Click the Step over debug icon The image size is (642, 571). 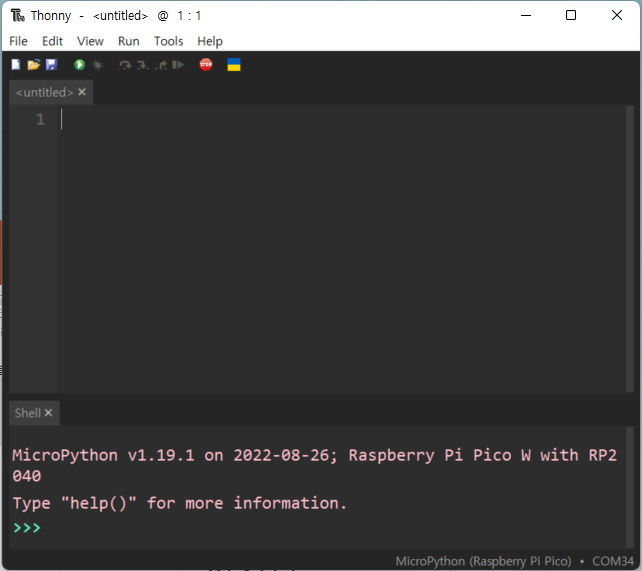125,65
